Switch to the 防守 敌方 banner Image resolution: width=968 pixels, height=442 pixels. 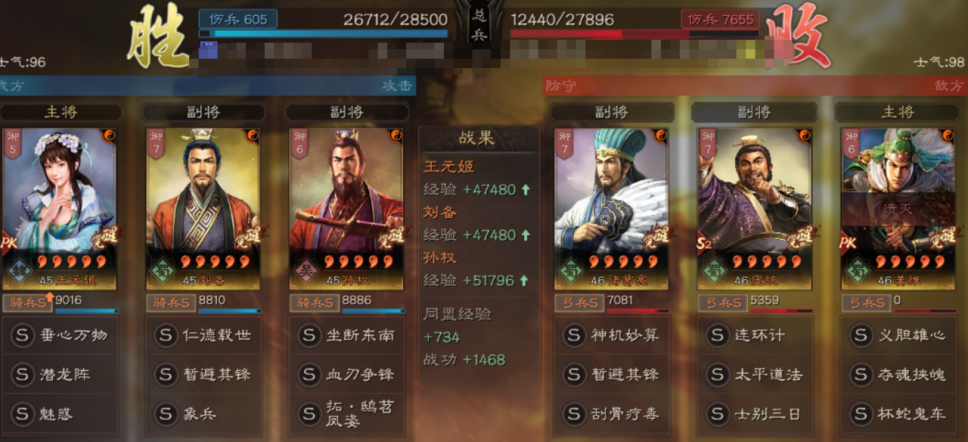[x=755, y=86]
